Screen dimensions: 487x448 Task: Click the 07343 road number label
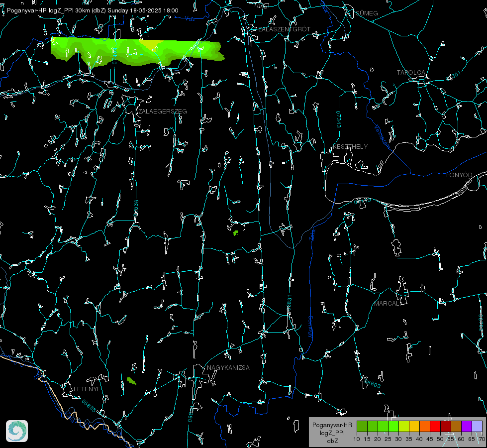(339, 119)
